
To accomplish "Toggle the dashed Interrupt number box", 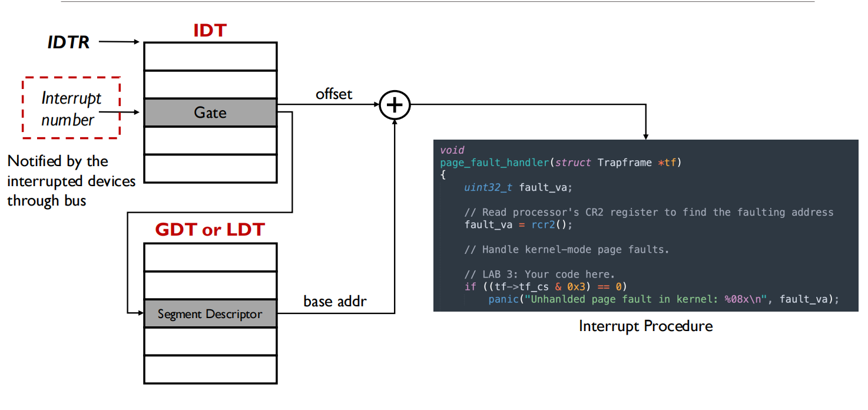I will (x=71, y=107).
